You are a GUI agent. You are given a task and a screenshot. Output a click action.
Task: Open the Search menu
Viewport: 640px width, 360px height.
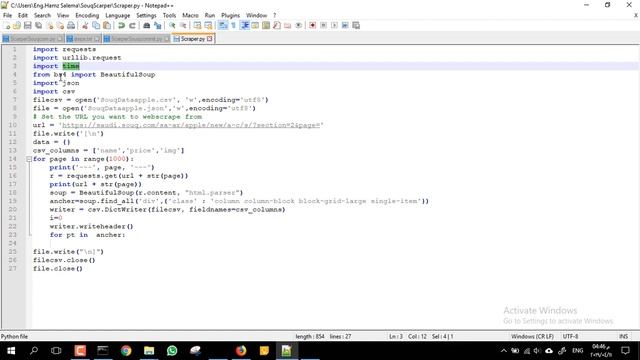tap(42, 15)
